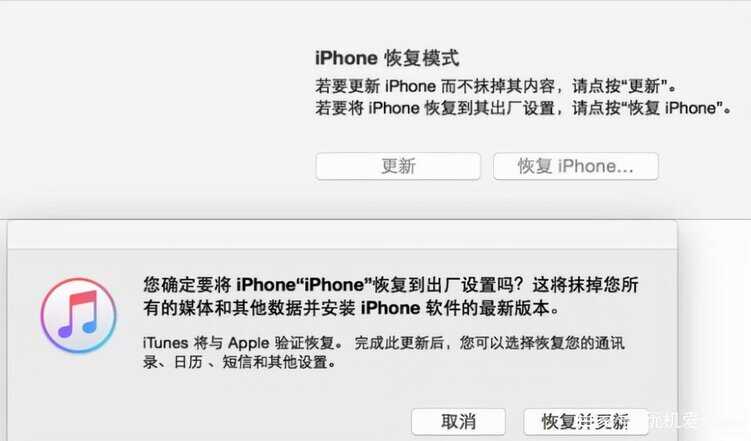This screenshot has height=441, width=751.
Task: Click the line 录、日历、短信和其他设置
Action: point(240,362)
